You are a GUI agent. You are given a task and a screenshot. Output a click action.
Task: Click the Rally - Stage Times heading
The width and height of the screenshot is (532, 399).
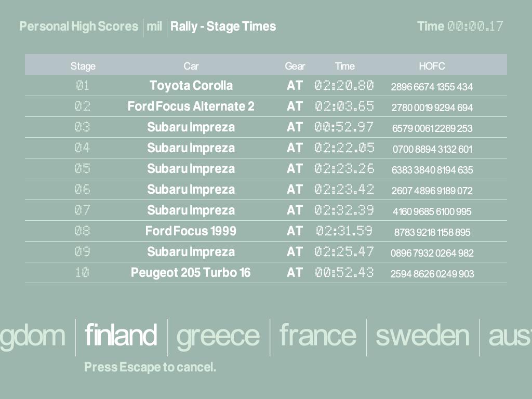223,26
